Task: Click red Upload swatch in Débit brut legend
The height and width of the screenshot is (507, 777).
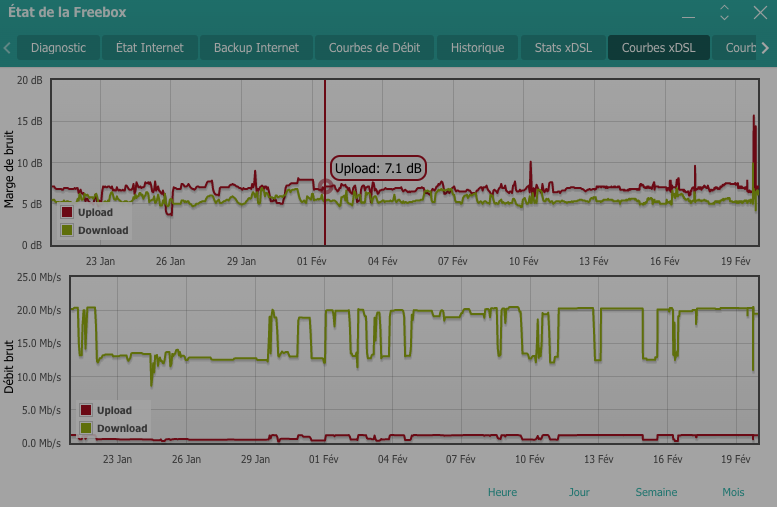Action: (86, 410)
